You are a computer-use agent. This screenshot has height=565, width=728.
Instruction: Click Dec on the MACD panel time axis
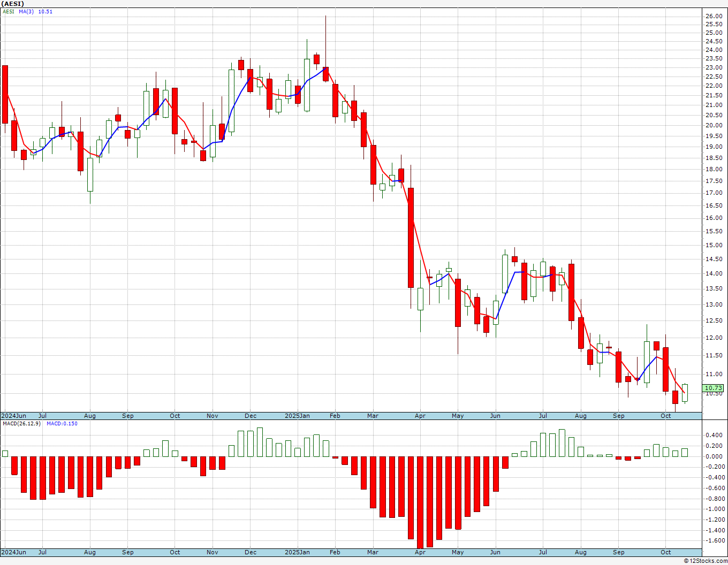251,552
